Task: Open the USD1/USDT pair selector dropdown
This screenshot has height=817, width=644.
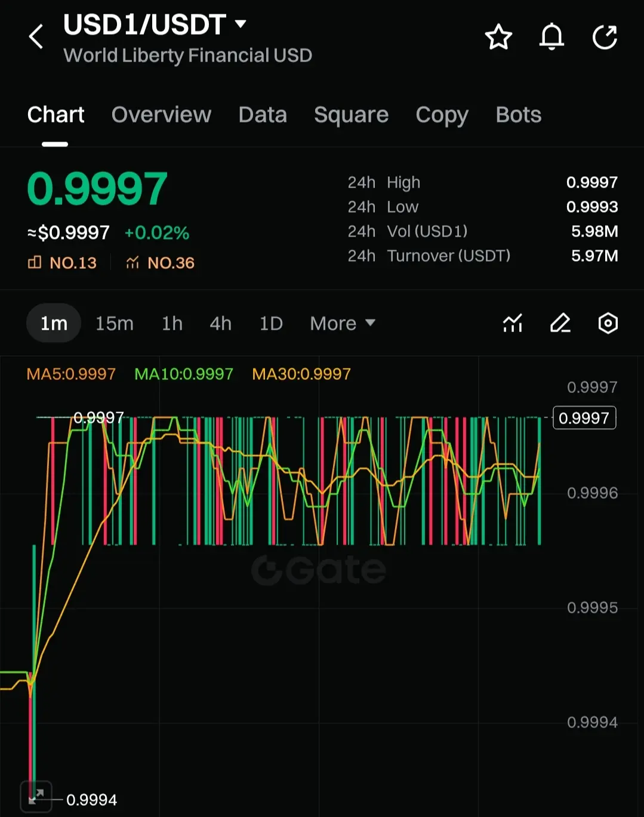Action: point(155,24)
